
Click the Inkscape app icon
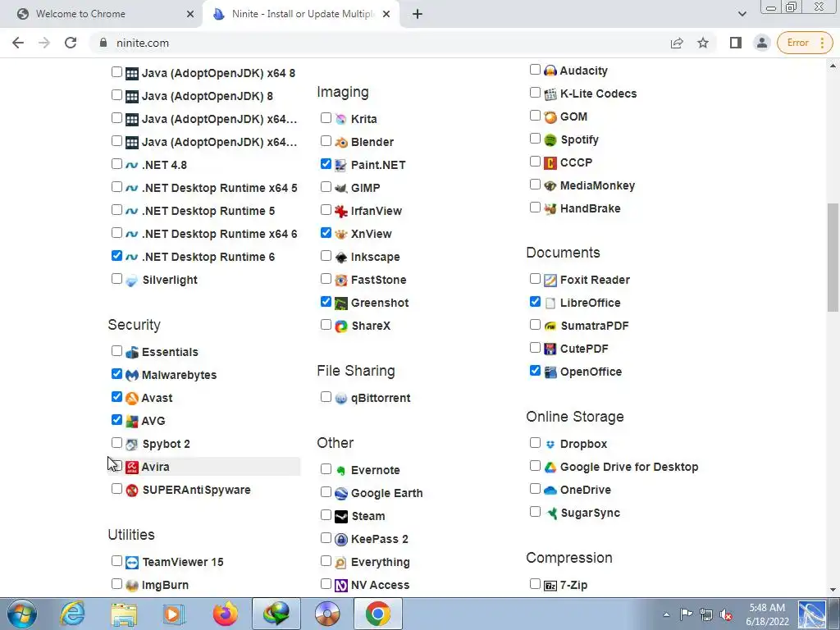(x=341, y=257)
